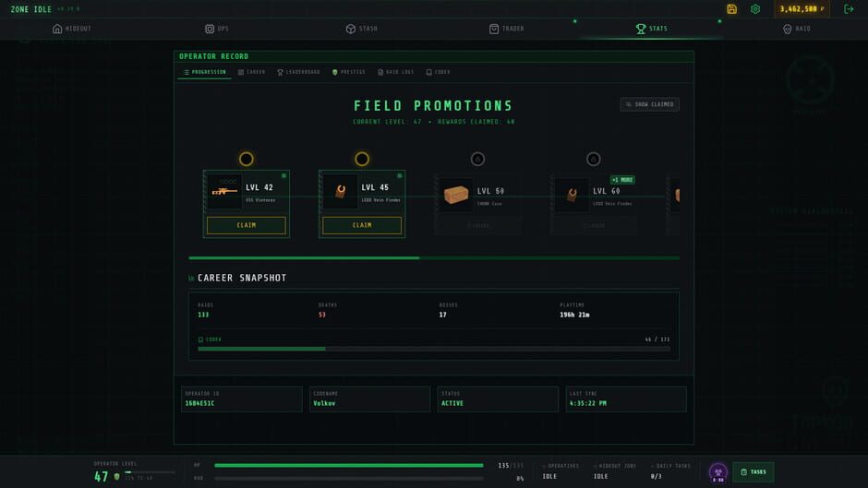
Task: Click the locked button under LVL 50
Action: click(477, 226)
